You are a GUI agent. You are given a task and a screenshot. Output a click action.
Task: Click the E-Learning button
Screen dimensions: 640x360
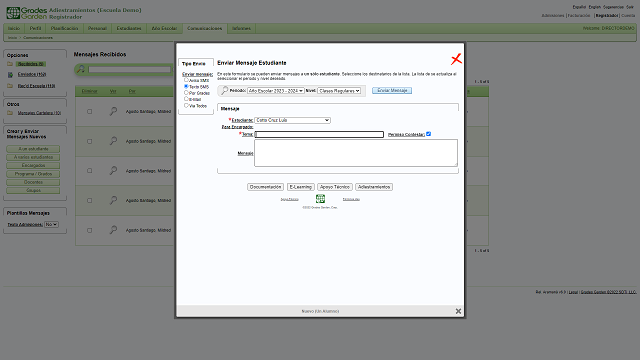click(x=300, y=187)
